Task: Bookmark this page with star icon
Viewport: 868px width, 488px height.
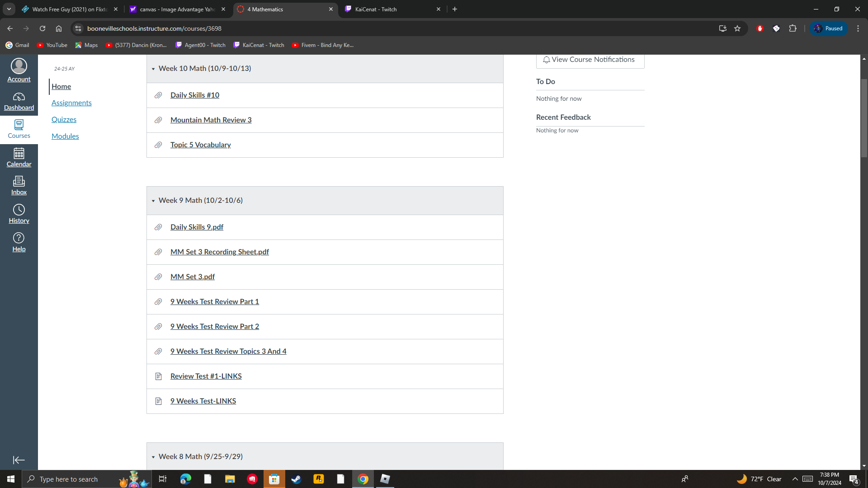Action: coord(737,28)
